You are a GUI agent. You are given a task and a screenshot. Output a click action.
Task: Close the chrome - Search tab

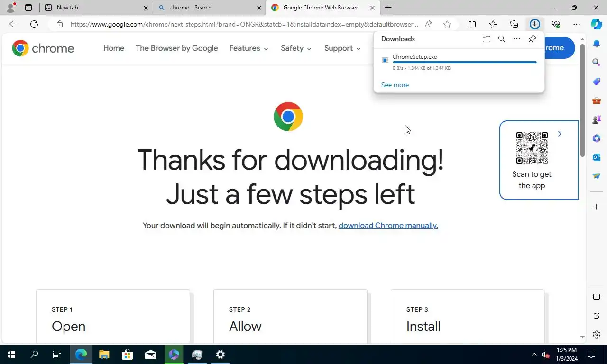point(259,8)
